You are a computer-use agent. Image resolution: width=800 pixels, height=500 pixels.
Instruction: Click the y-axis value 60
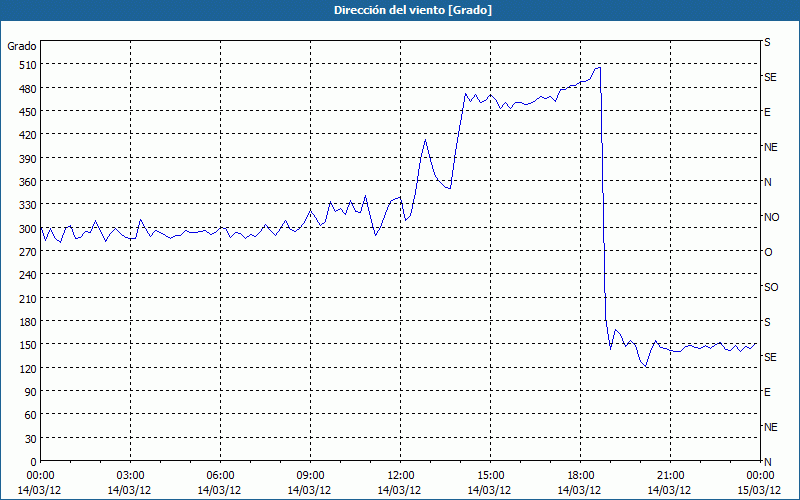coord(31,415)
